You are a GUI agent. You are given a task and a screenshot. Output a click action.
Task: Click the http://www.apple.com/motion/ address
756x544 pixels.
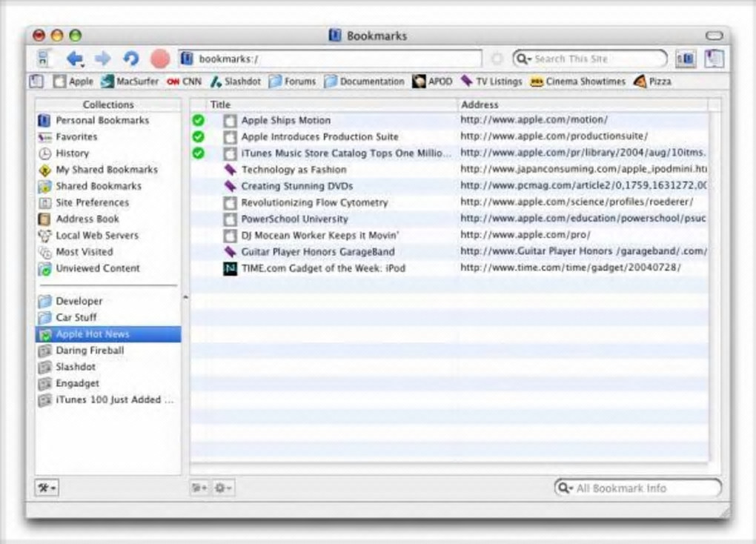point(534,119)
